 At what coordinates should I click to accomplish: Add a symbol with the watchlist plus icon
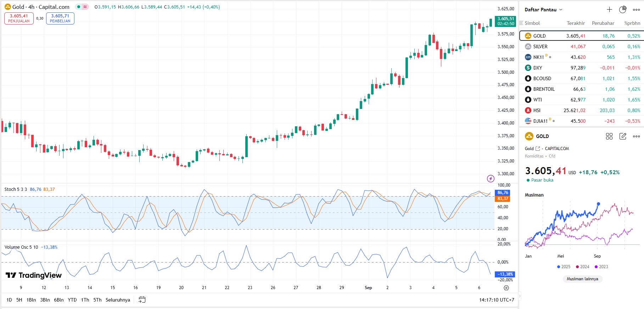tap(609, 10)
